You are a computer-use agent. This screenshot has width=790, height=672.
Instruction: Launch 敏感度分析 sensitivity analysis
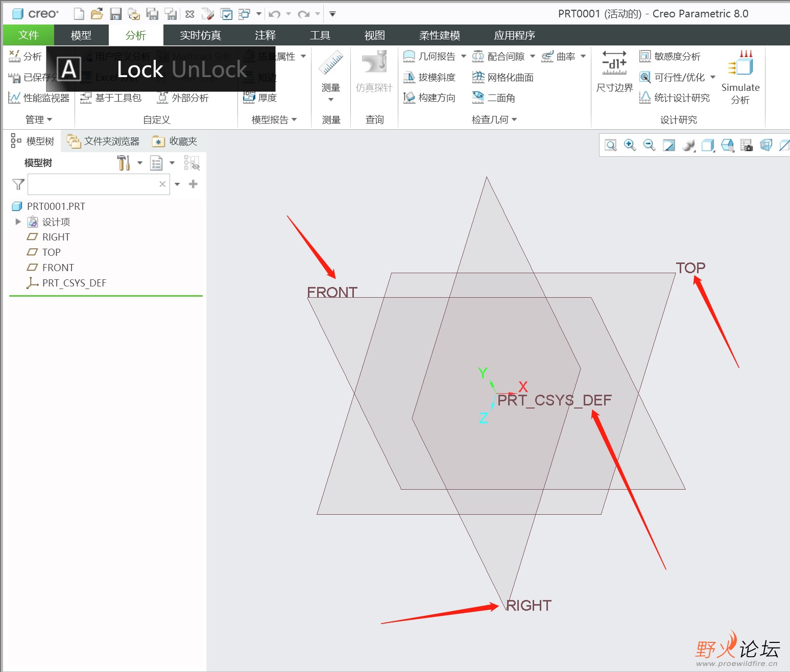[670, 56]
